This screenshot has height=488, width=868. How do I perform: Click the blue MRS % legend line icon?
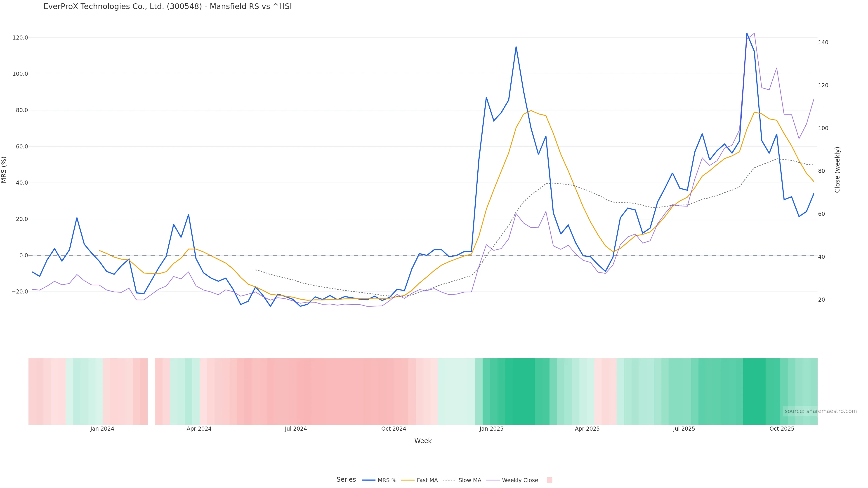[368, 480]
